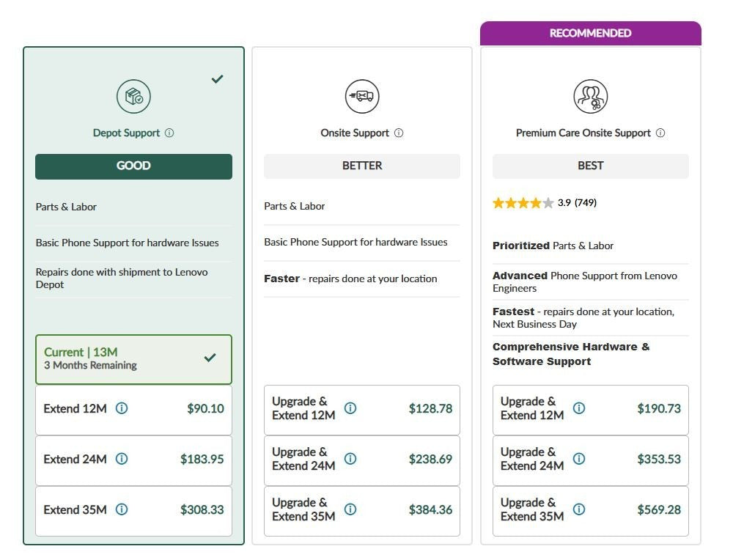733x560 pixels.
Task: Select the BETTER tier button
Action: pyautogui.click(x=362, y=166)
